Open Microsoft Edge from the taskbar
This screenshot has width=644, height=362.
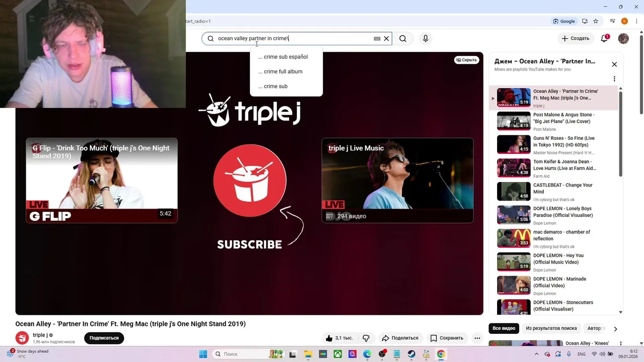367,354
